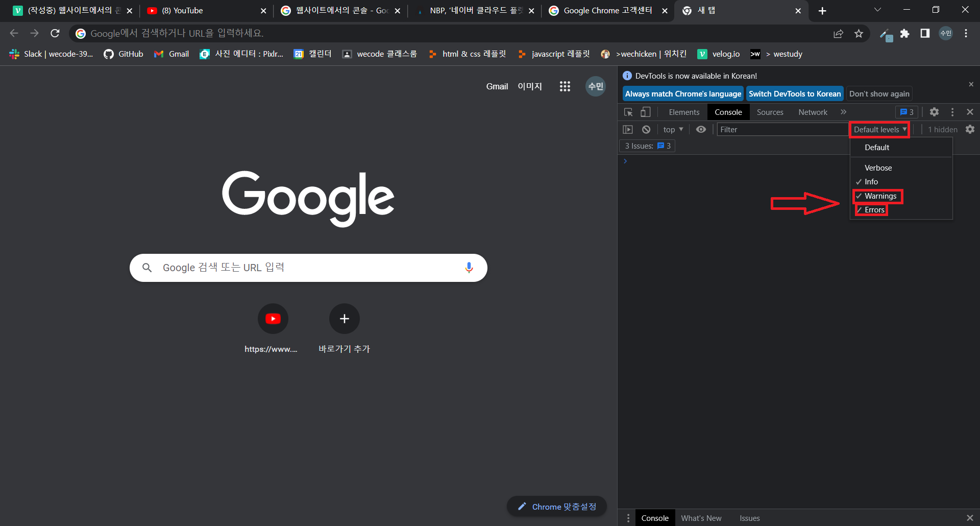Focus the console Filter field

tap(782, 130)
